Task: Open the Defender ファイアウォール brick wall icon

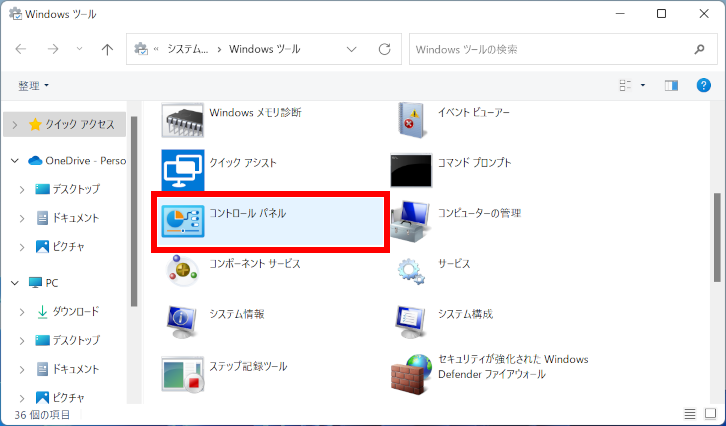Action: [411, 374]
